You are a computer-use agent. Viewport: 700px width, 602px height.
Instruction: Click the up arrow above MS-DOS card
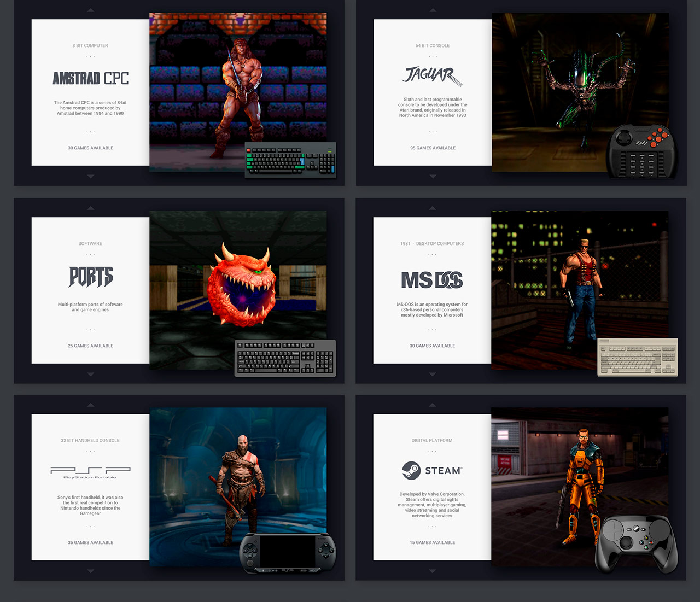(433, 208)
